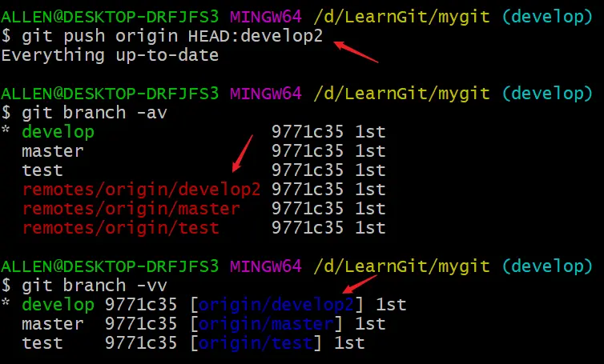This screenshot has height=364, width=604.
Task: Select '1st' message on remotes/origin/test row
Action: [x=370, y=228]
